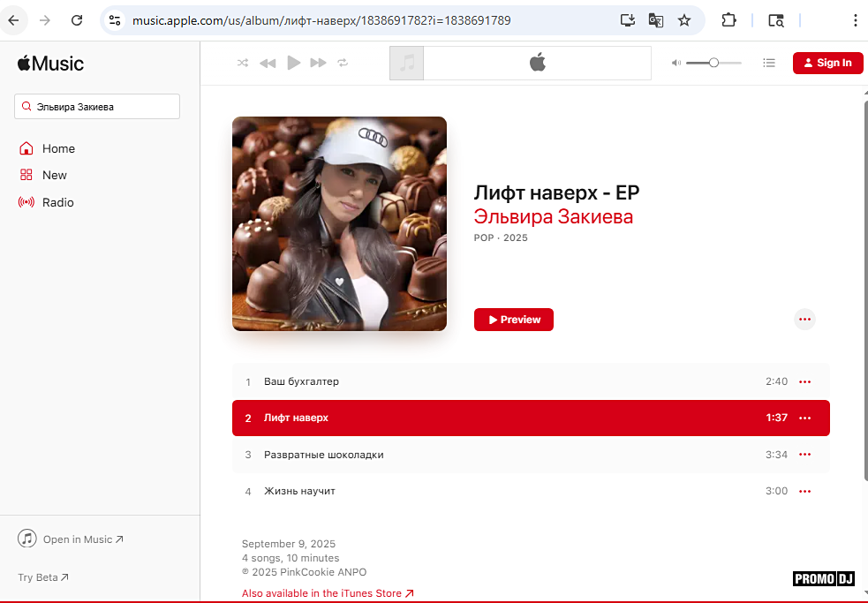Open the playing next queue list icon

coord(769,63)
